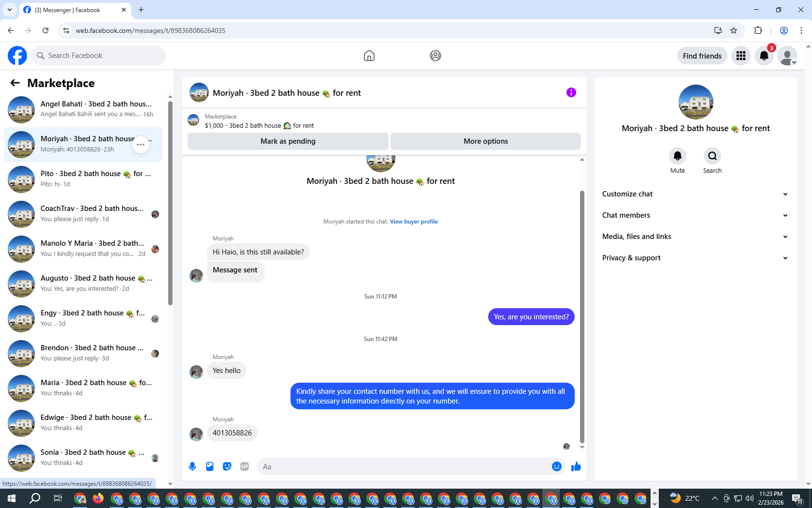Expand the Customize chat section
Image resolution: width=812 pixels, height=508 pixels.
pyautogui.click(x=696, y=194)
